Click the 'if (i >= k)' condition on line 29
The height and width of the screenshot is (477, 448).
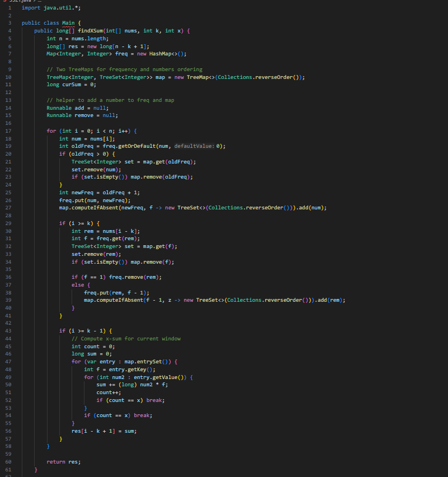[x=76, y=223]
